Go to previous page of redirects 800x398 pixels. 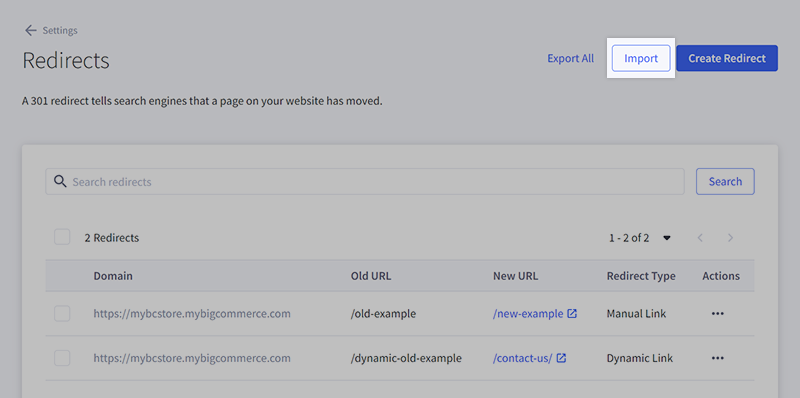point(701,238)
